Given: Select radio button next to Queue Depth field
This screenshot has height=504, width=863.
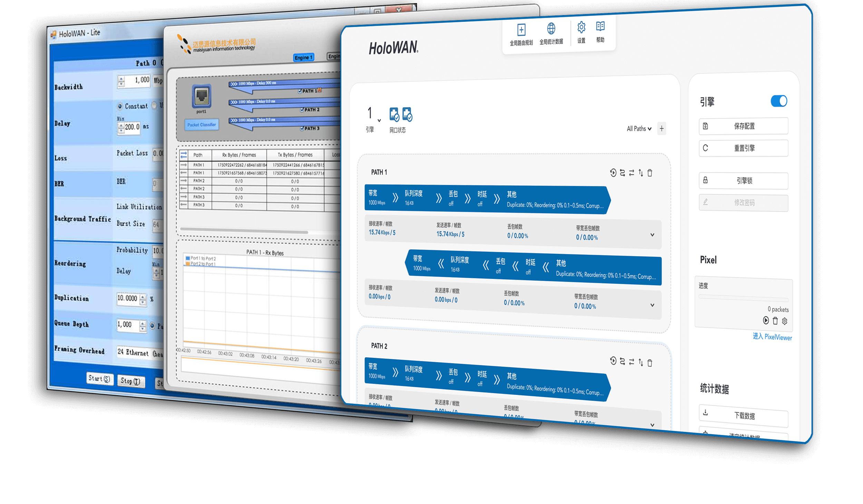Looking at the screenshot, I should click(x=152, y=326).
